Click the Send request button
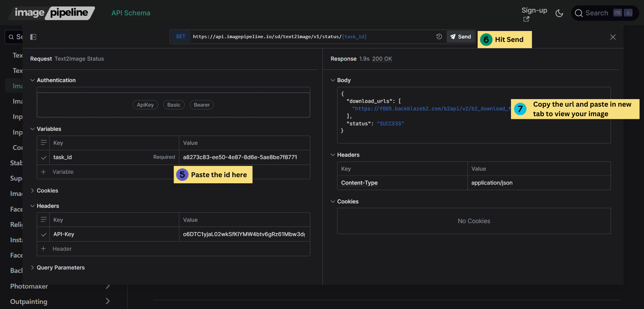Image resolution: width=644 pixels, height=309 pixels. pyautogui.click(x=461, y=36)
